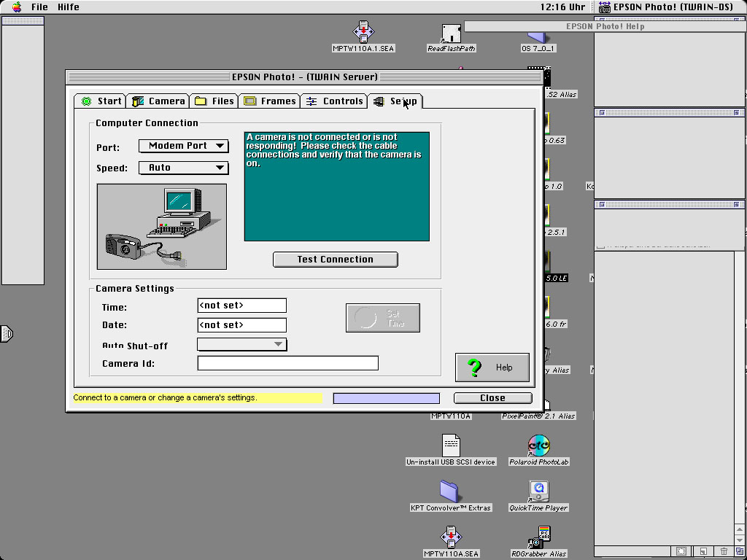Open the Hilfe menu
The image size is (747, 560).
tap(69, 7)
